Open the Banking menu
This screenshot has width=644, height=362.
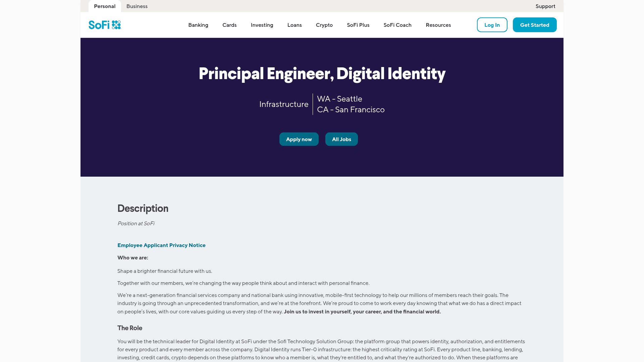(x=198, y=25)
